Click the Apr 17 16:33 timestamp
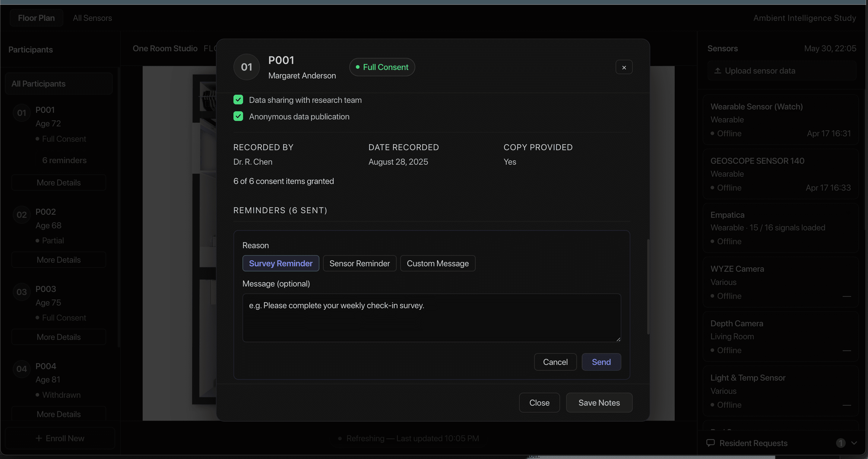 coord(828,188)
